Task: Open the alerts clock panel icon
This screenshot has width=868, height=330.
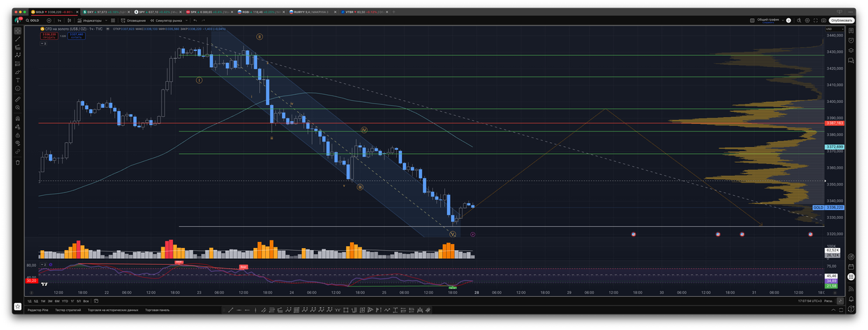Action: [x=850, y=41]
